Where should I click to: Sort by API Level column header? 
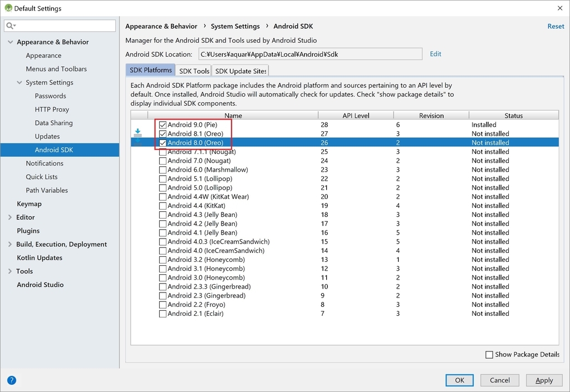click(356, 116)
